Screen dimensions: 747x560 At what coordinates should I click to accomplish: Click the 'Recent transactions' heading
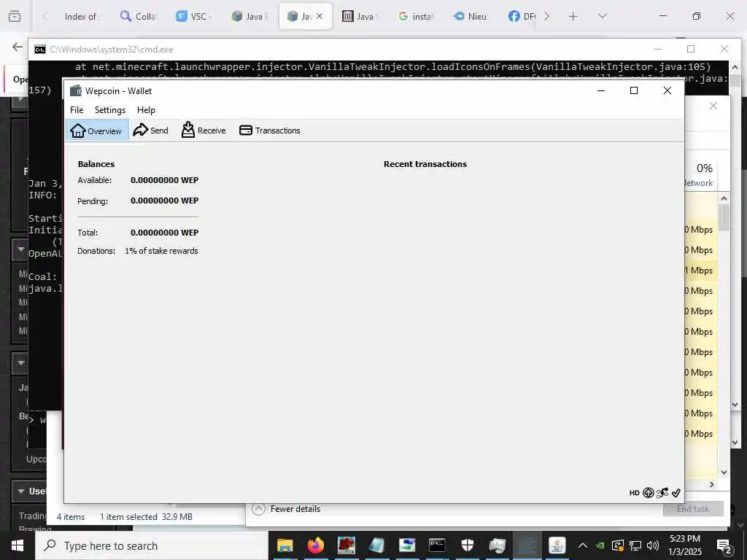(x=425, y=164)
